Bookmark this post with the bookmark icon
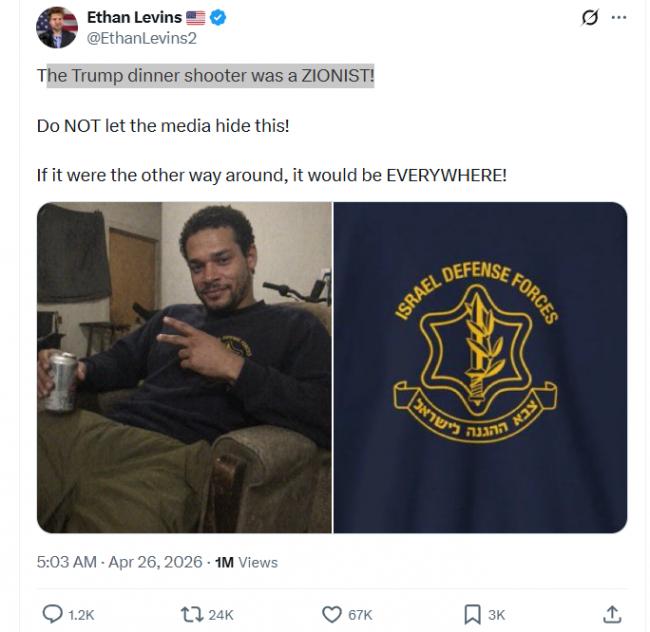The height and width of the screenshot is (632, 650). [x=471, y=613]
